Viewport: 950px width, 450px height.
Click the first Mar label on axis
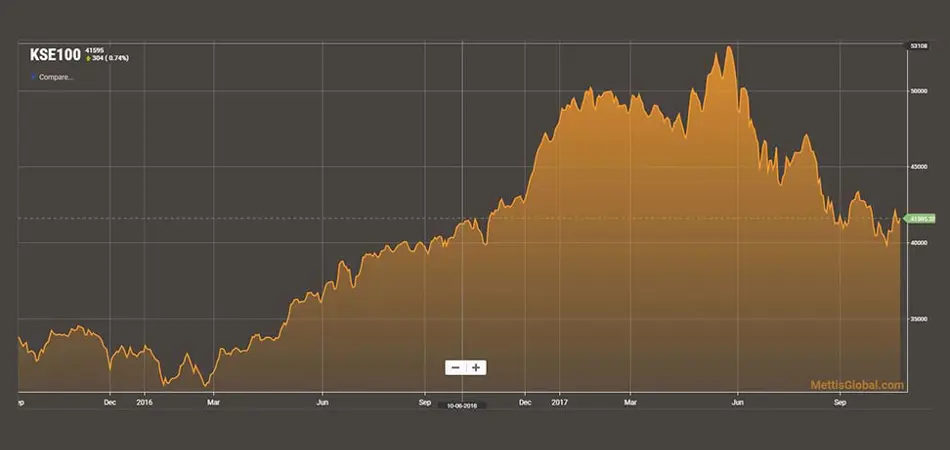coord(212,403)
